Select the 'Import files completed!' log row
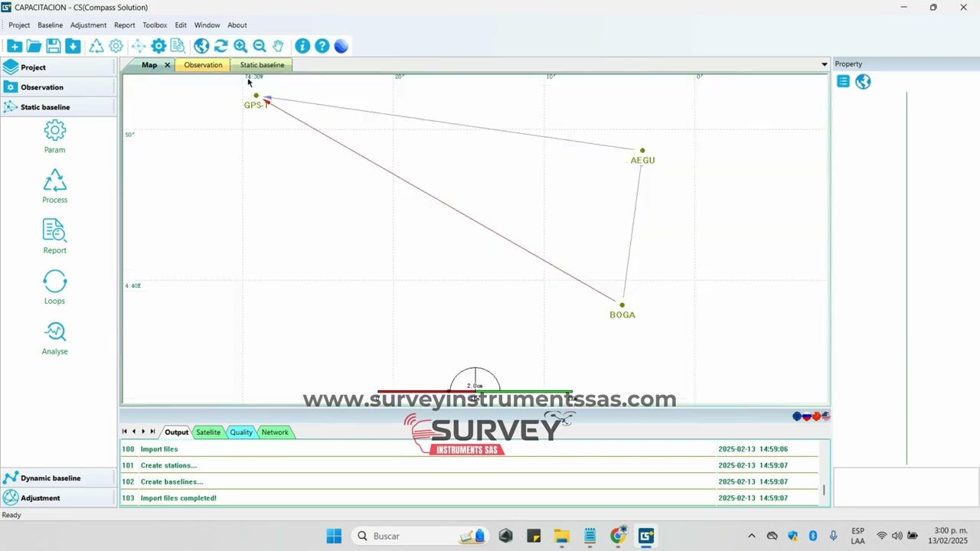Image resolution: width=980 pixels, height=551 pixels. [470, 498]
